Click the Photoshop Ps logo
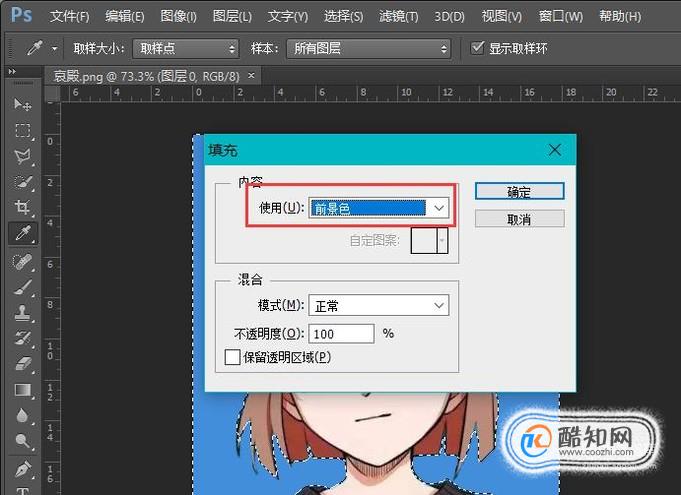Screen dimensions: 681x495 coord(21,15)
